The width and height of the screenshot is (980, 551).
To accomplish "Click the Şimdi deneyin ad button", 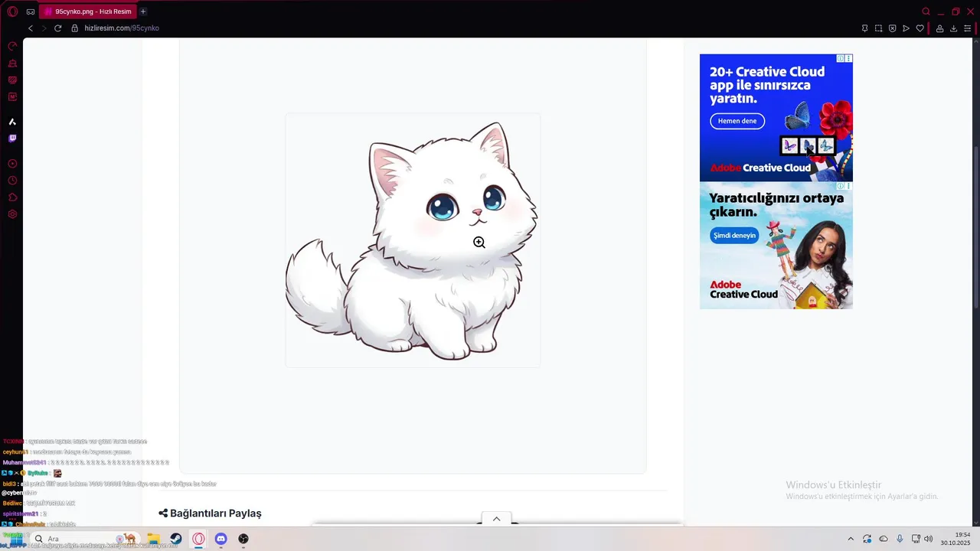I will (734, 235).
